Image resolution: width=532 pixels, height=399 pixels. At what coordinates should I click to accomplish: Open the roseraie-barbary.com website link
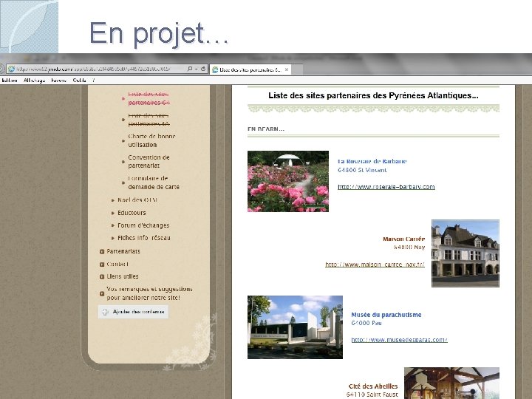[386, 187]
